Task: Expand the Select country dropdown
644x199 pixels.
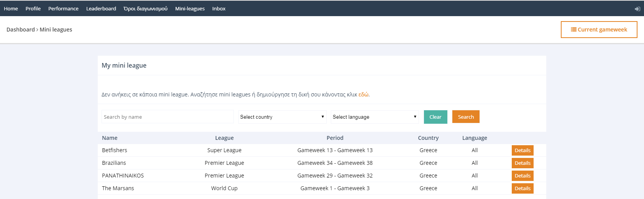Action: click(282, 117)
